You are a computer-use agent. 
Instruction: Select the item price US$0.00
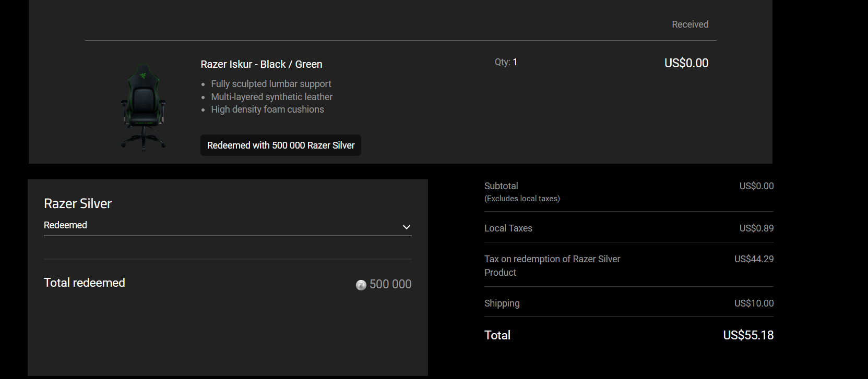pyautogui.click(x=686, y=63)
